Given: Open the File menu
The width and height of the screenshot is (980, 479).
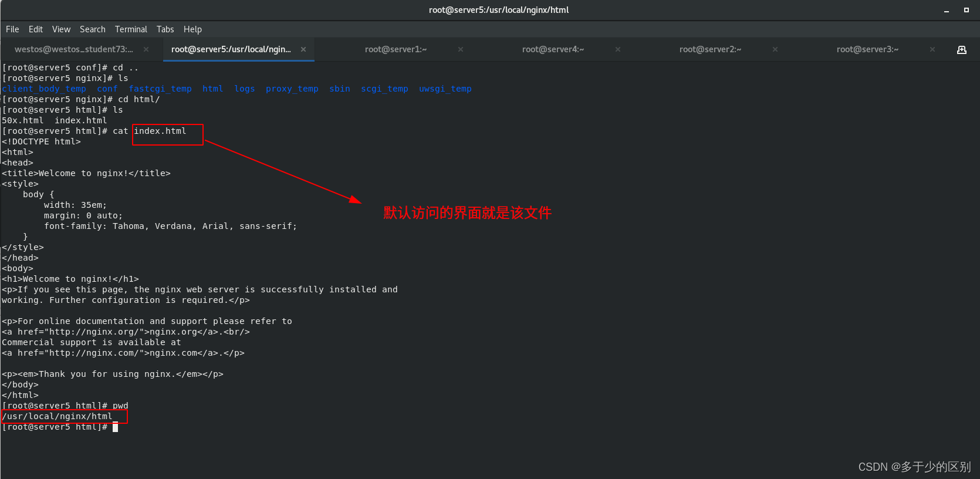Looking at the screenshot, I should pyautogui.click(x=12, y=29).
